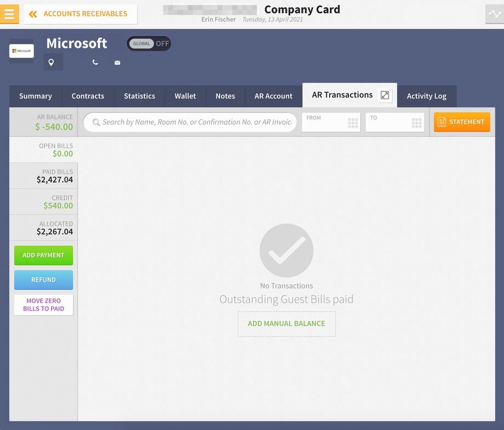504x430 pixels.
Task: Click Add Manual Balance
Action: coord(287,324)
